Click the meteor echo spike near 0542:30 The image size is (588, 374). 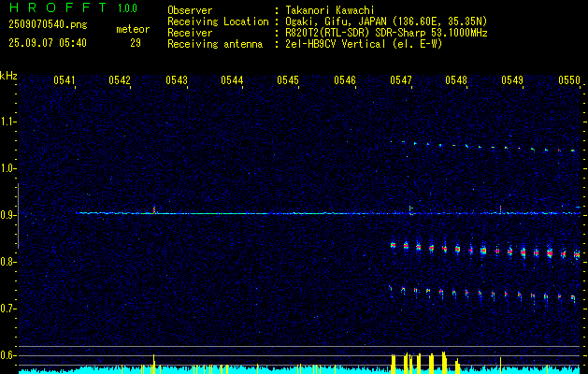click(x=154, y=209)
